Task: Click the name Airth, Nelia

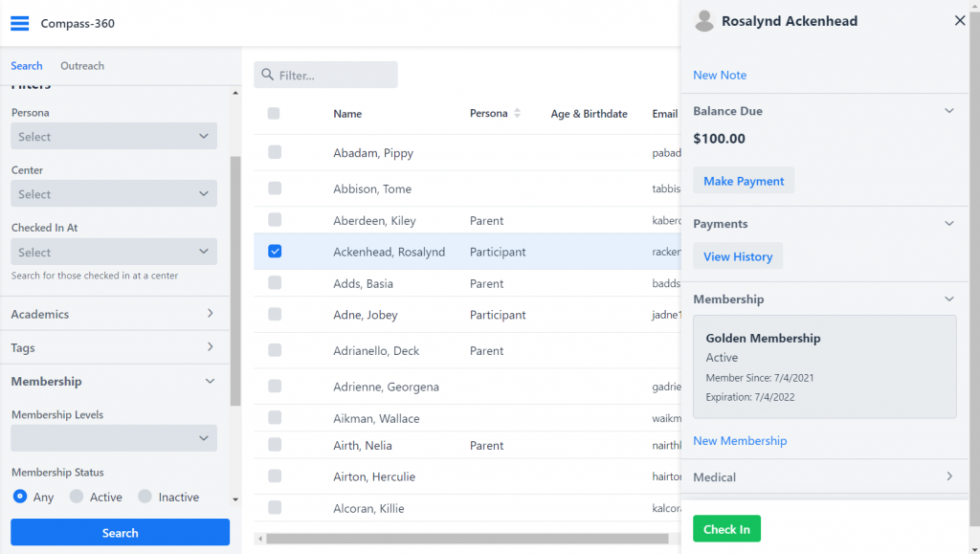Action: 363,445
